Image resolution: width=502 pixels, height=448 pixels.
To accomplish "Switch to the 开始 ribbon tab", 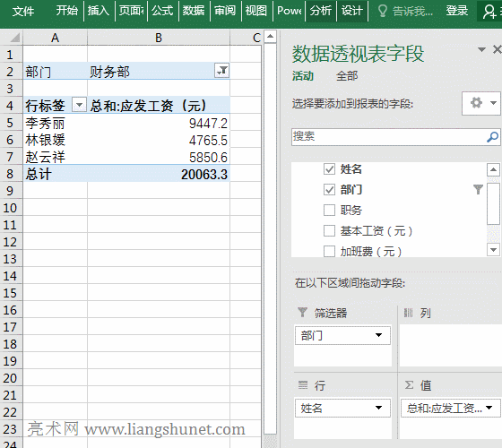I will pos(67,11).
